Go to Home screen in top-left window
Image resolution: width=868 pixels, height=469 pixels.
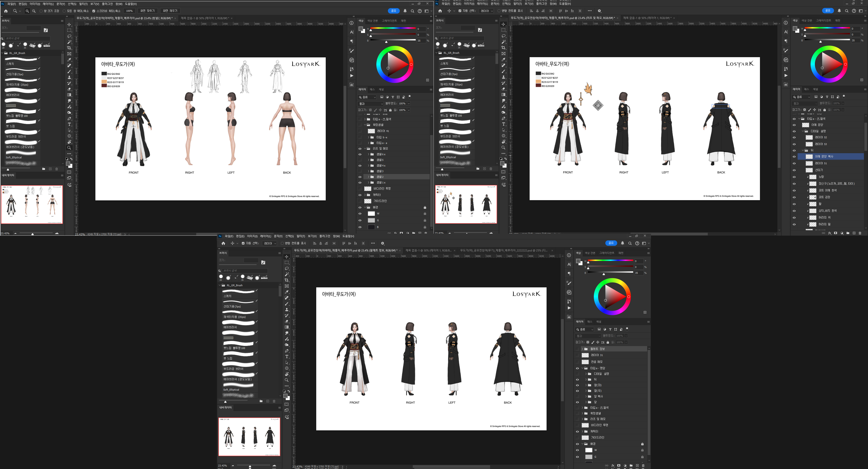click(6, 11)
